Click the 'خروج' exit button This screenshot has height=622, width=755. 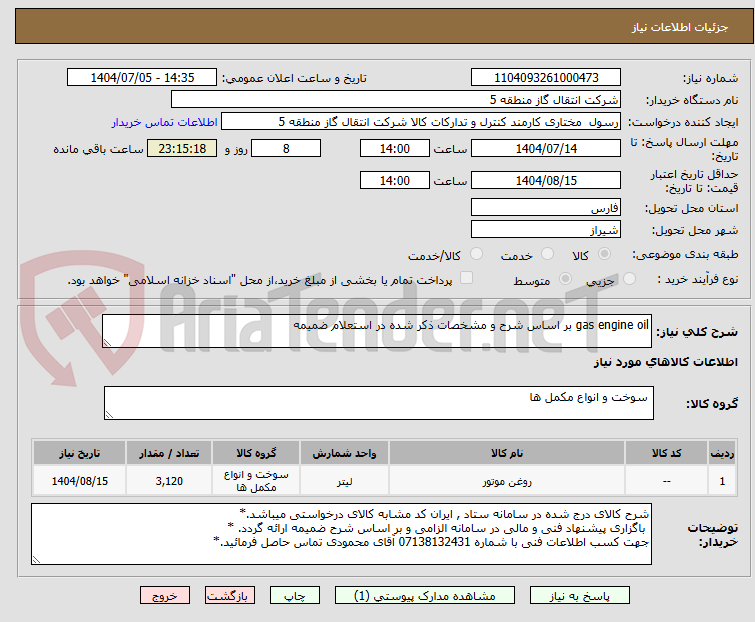pos(165,596)
